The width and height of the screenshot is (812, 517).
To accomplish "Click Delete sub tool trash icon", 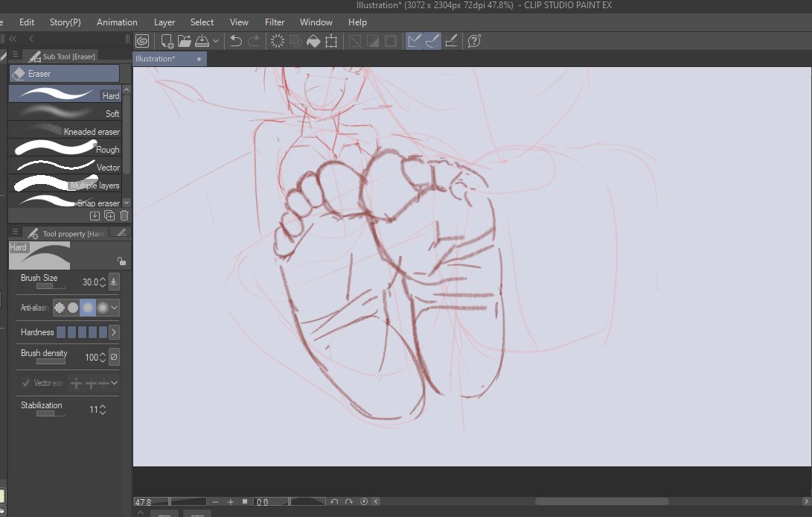I will [x=124, y=215].
